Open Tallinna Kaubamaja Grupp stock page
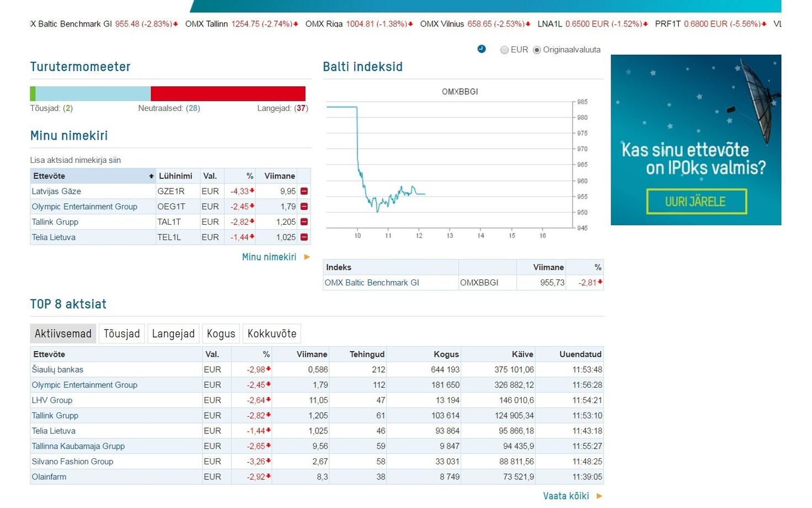Screen dimensions: 812x508 click(x=78, y=446)
